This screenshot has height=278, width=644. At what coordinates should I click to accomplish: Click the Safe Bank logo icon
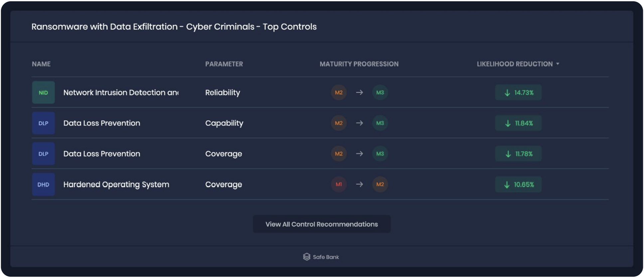(306, 257)
